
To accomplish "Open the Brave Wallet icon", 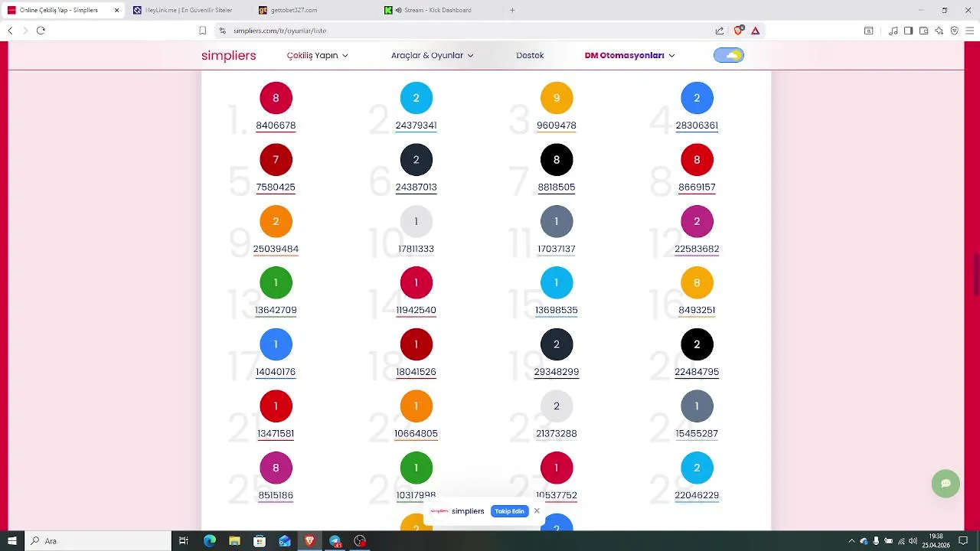I will click(x=923, y=31).
